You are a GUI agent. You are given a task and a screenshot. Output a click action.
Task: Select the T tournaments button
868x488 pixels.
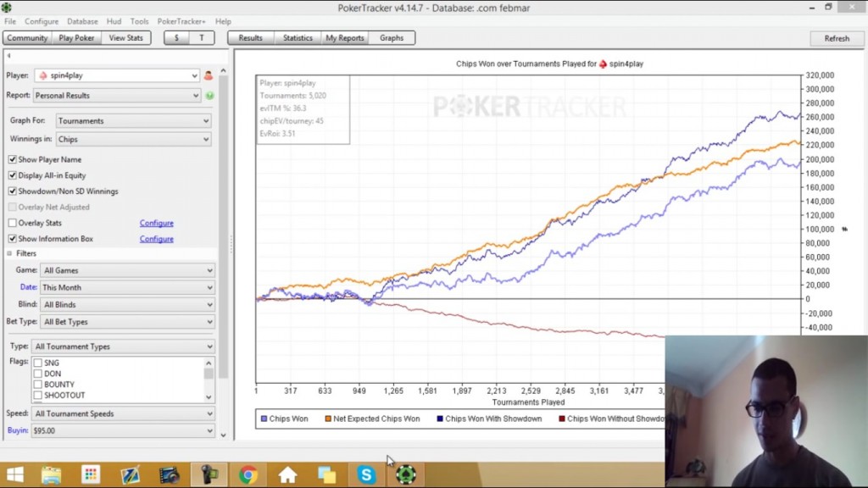[202, 38]
